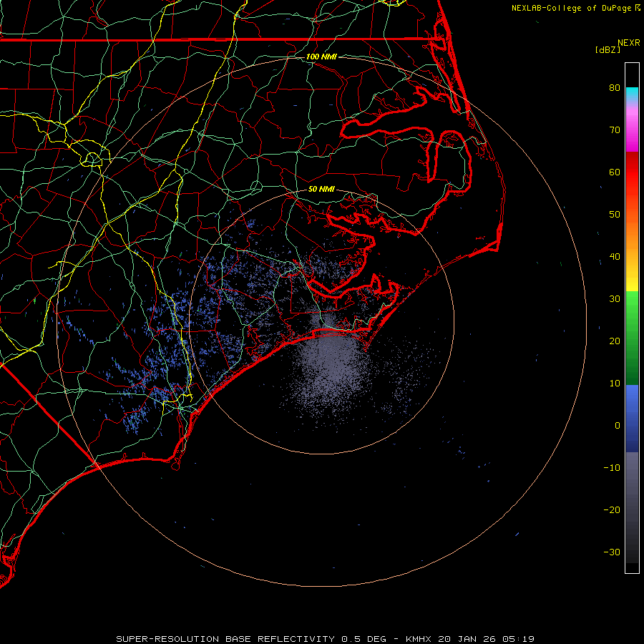
Task: Click the 70 value on the dBZ scale
Action: point(615,130)
